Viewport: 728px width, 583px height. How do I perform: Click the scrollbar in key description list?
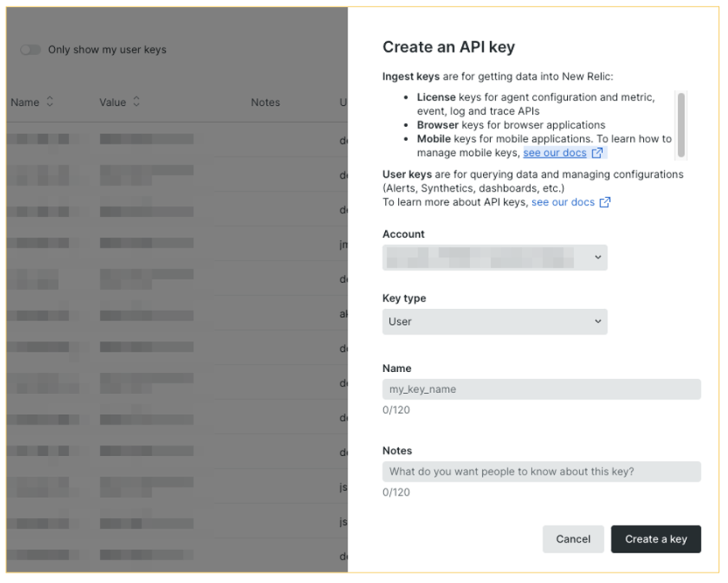[x=681, y=125]
